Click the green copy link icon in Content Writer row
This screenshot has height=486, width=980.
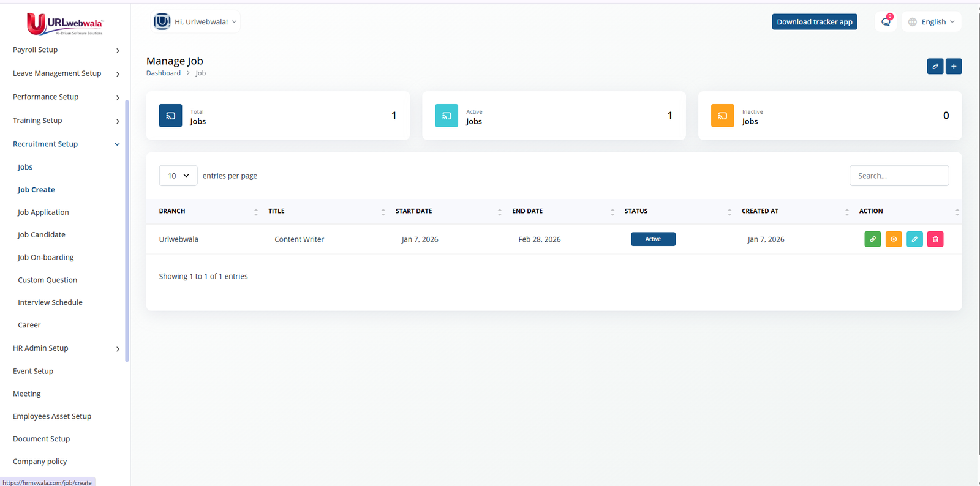873,239
